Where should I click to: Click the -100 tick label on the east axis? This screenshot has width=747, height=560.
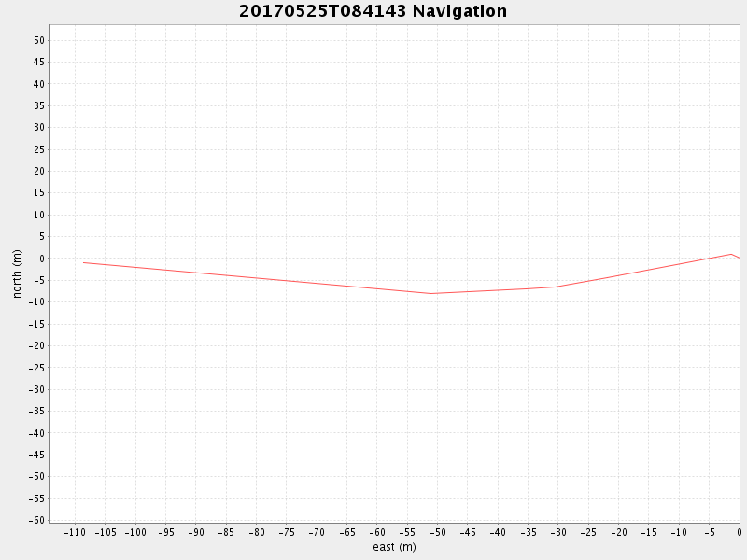coord(134,533)
